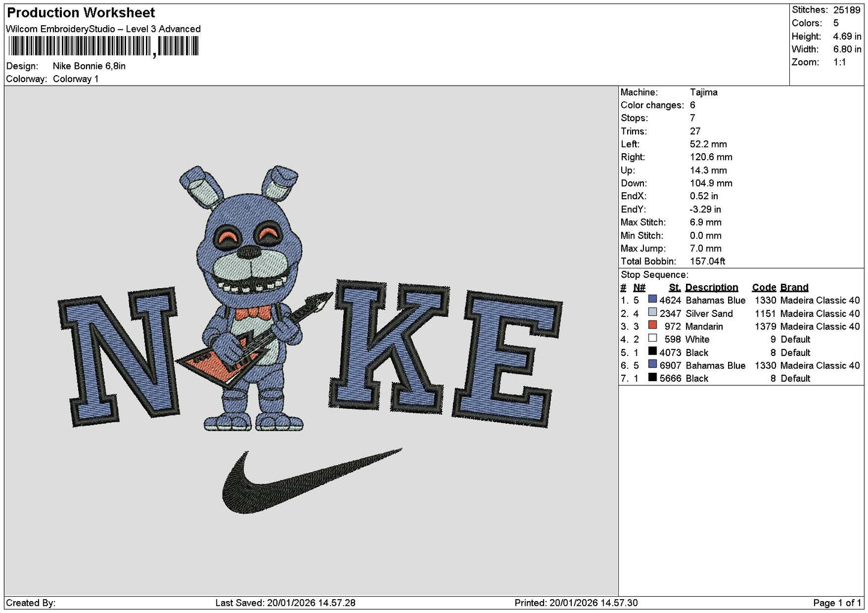
Task: Click the black Nike swoosh in the preview
Action: click(x=311, y=481)
